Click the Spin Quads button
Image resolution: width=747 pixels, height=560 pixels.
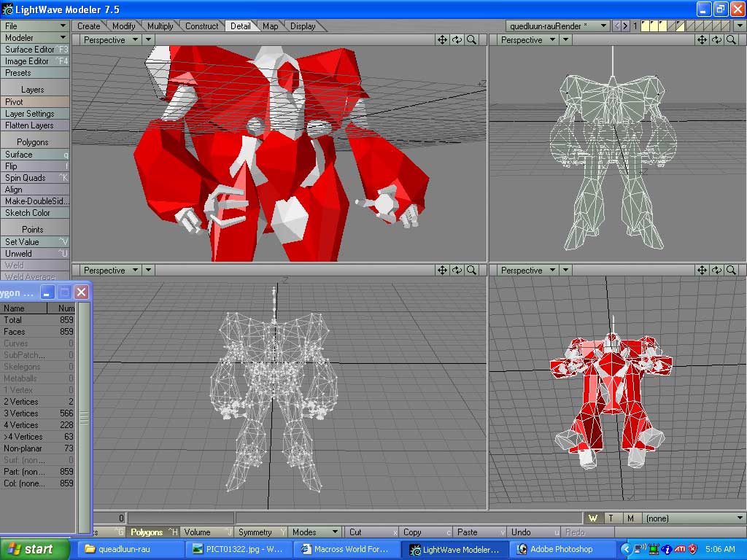click(35, 178)
